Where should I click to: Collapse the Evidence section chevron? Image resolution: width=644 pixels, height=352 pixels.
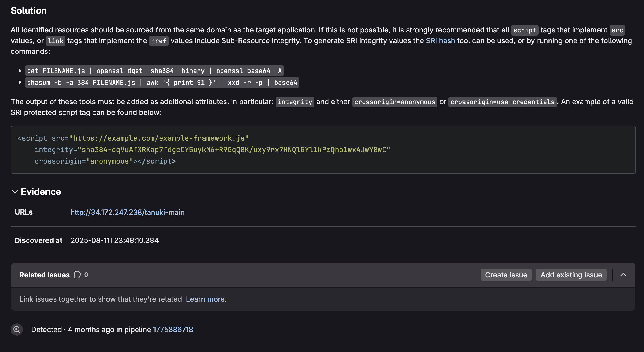coord(15,192)
